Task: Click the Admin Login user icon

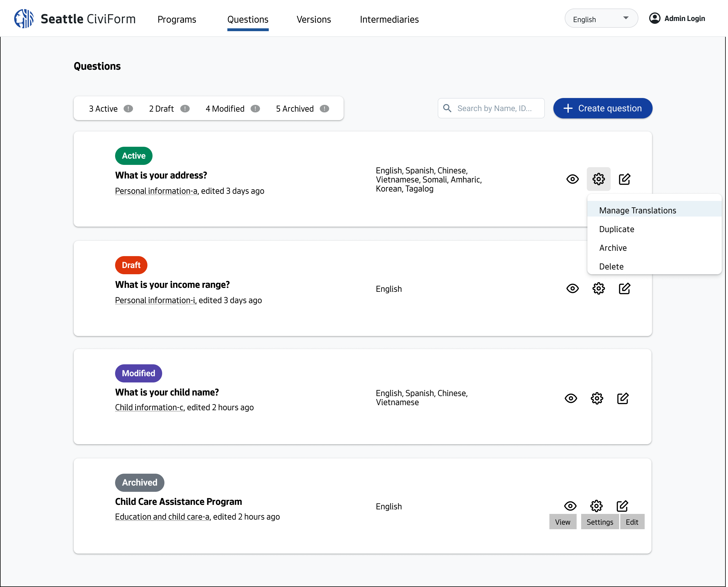Action: (654, 18)
